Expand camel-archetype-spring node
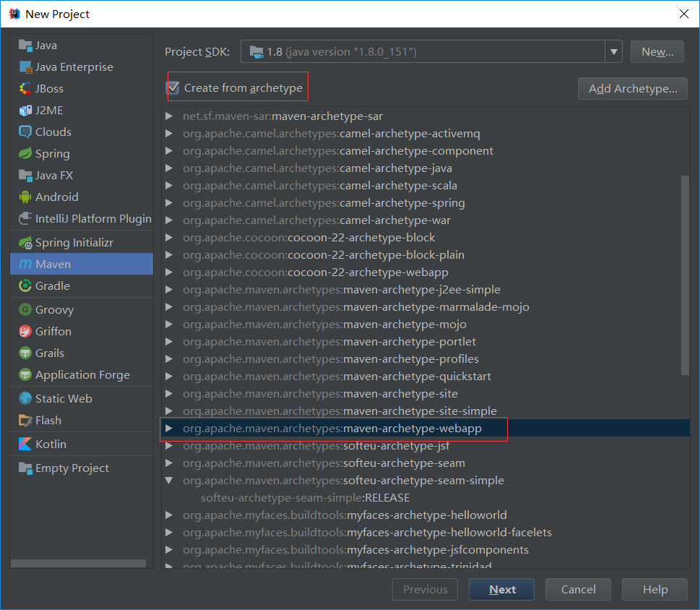 169,203
